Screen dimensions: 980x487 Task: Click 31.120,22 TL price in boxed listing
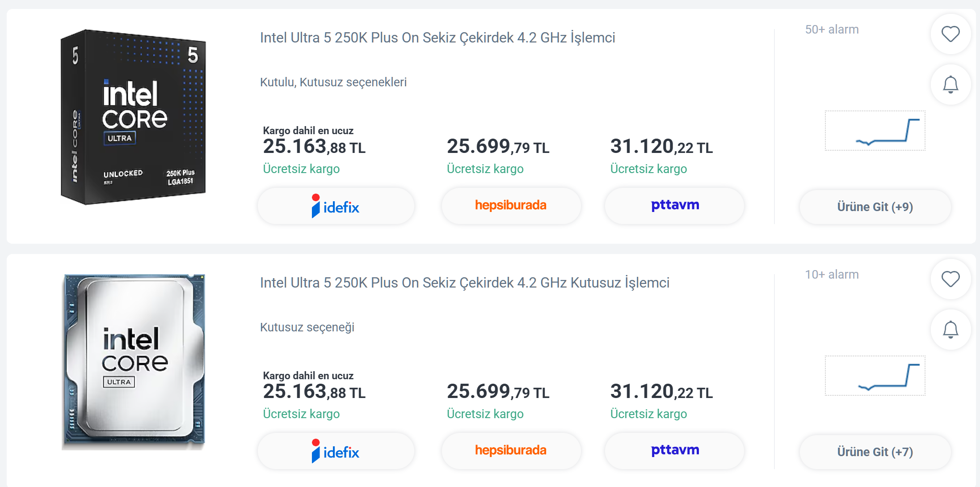(x=662, y=147)
